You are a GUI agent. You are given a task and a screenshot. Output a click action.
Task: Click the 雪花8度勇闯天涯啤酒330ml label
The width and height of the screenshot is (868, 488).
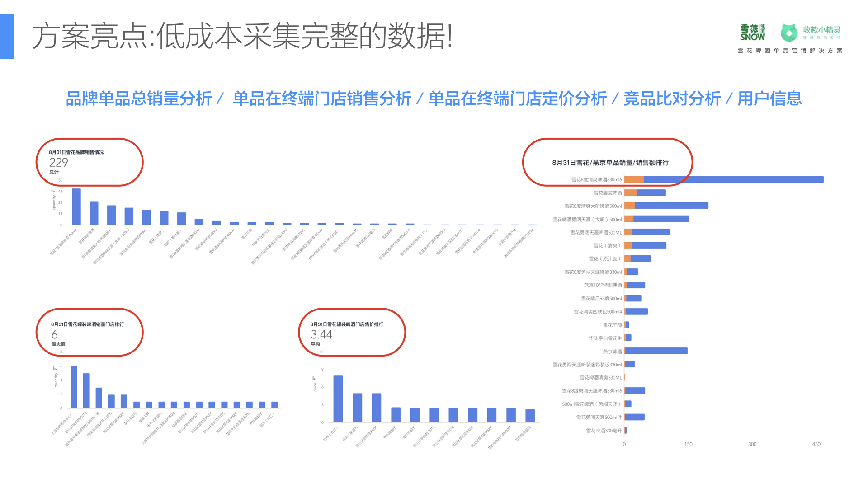(x=593, y=272)
